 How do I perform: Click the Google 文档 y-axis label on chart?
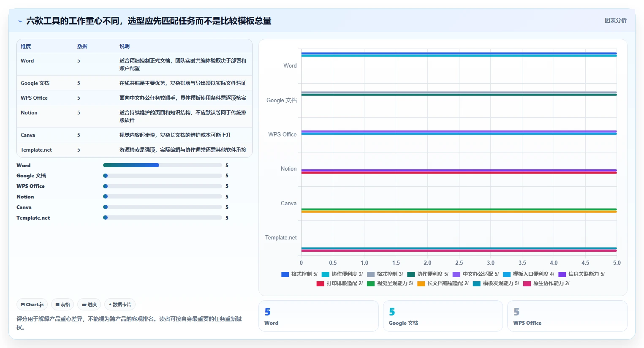coord(282,100)
